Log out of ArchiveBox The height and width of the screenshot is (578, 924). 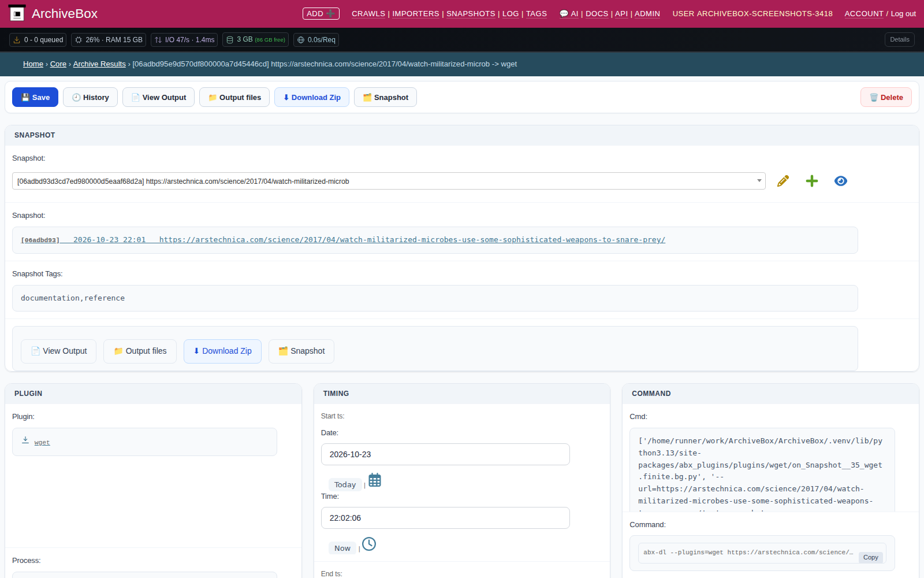(x=903, y=14)
